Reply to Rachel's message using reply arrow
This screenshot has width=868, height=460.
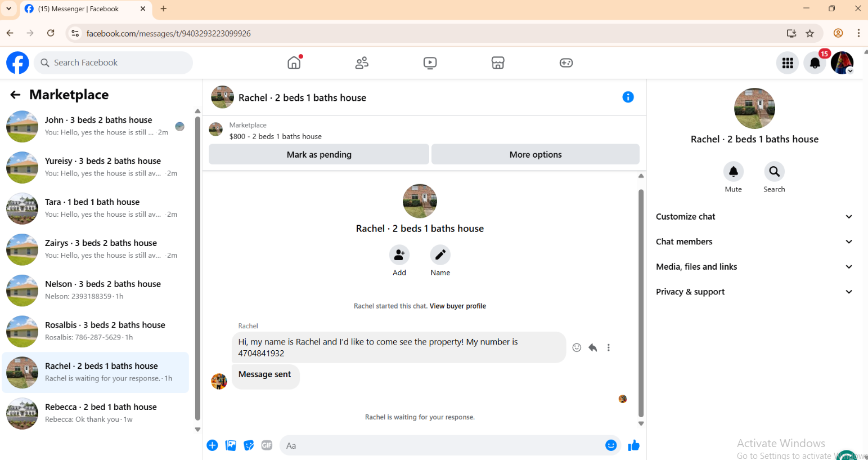592,347
